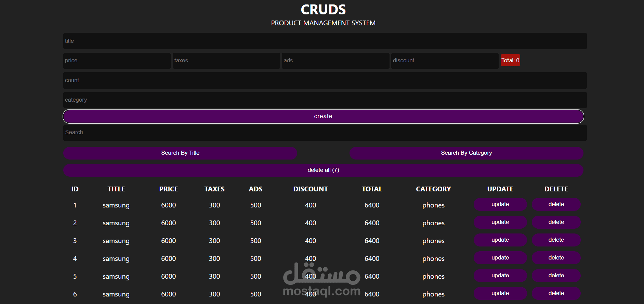Hit the create button
644x304 pixels.
pyautogui.click(x=323, y=116)
